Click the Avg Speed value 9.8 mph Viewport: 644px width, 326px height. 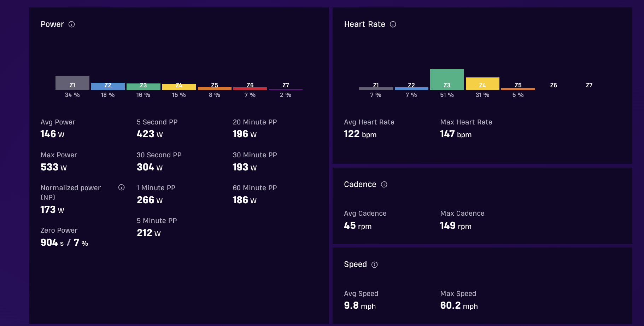(360, 305)
